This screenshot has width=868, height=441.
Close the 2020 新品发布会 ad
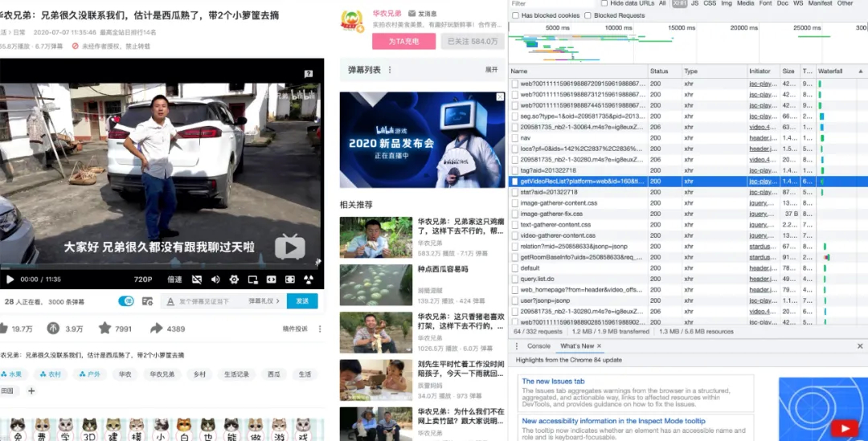point(500,97)
